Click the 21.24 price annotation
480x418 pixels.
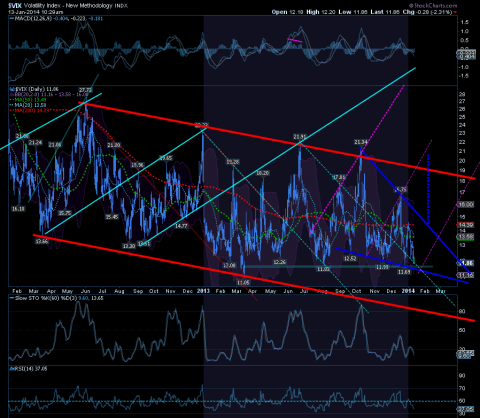click(x=35, y=143)
